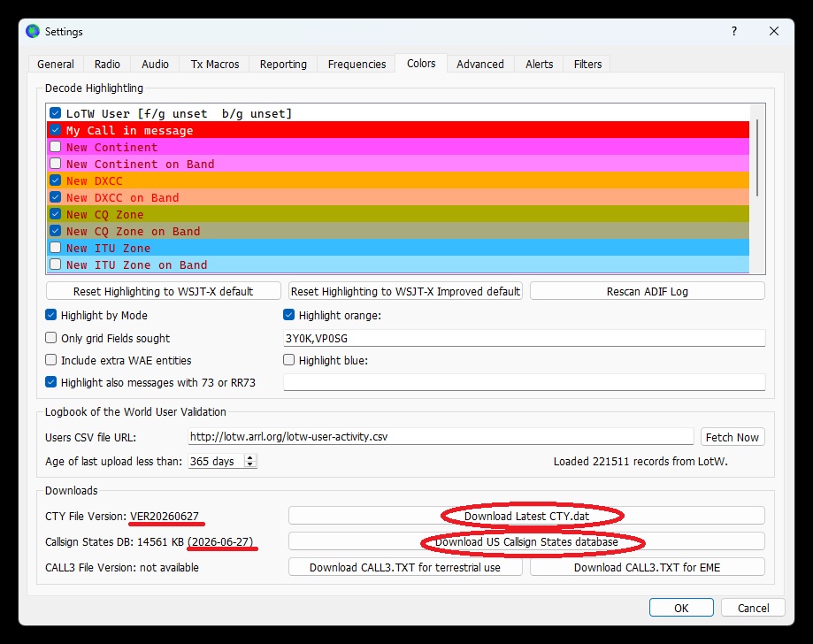Enable Include extra WAE entities
This screenshot has height=644, width=813.
[50, 360]
